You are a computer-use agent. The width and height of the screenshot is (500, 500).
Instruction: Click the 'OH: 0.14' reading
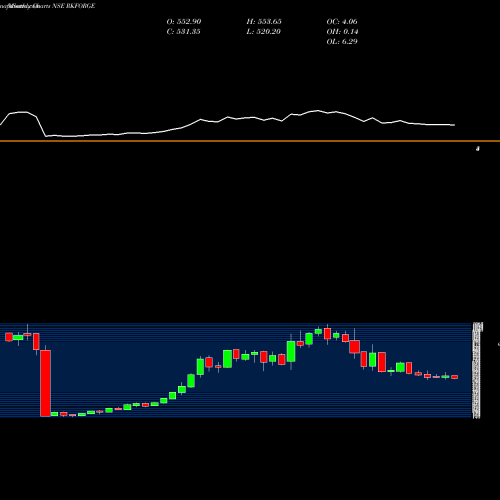coord(342,32)
